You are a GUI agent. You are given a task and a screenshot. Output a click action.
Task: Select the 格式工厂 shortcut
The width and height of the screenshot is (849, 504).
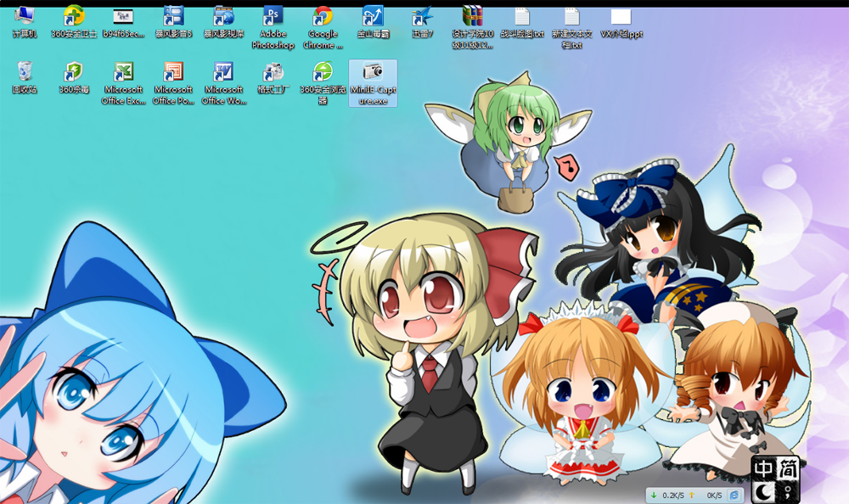(273, 78)
